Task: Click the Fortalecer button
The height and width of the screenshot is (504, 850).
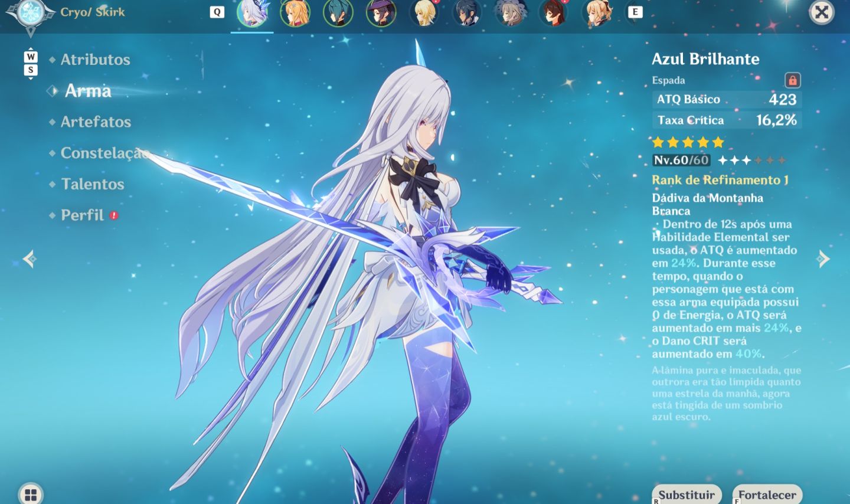Action: (x=767, y=495)
